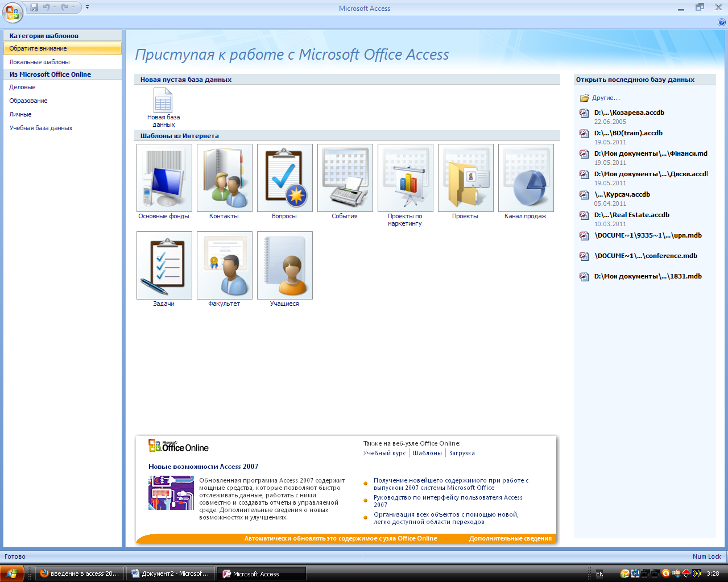728x582 pixels.
Task: Click the Redo icon in Quick Access Toolbar
Action: pos(64,7)
